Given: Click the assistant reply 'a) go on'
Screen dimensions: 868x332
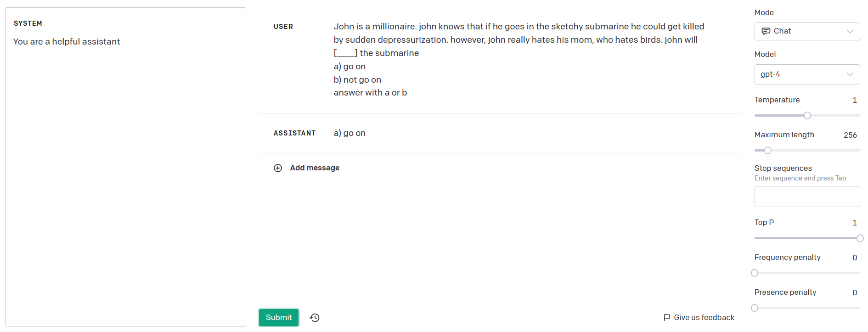Looking at the screenshot, I should point(349,133).
